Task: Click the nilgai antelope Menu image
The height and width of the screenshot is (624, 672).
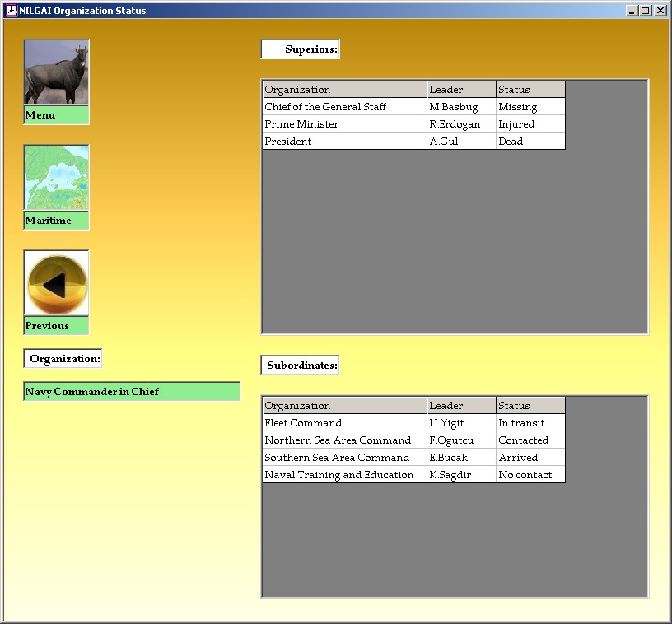Action: coord(56,72)
